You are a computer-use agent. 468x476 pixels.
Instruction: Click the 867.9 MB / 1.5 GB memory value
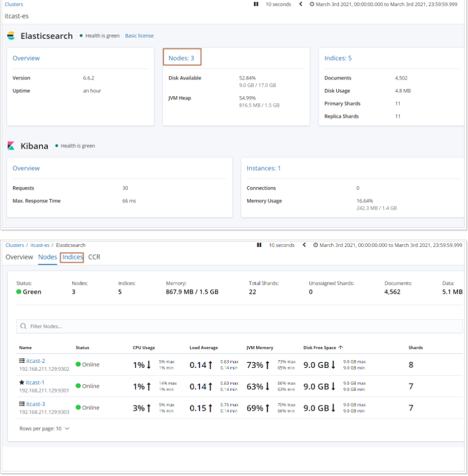click(x=192, y=291)
